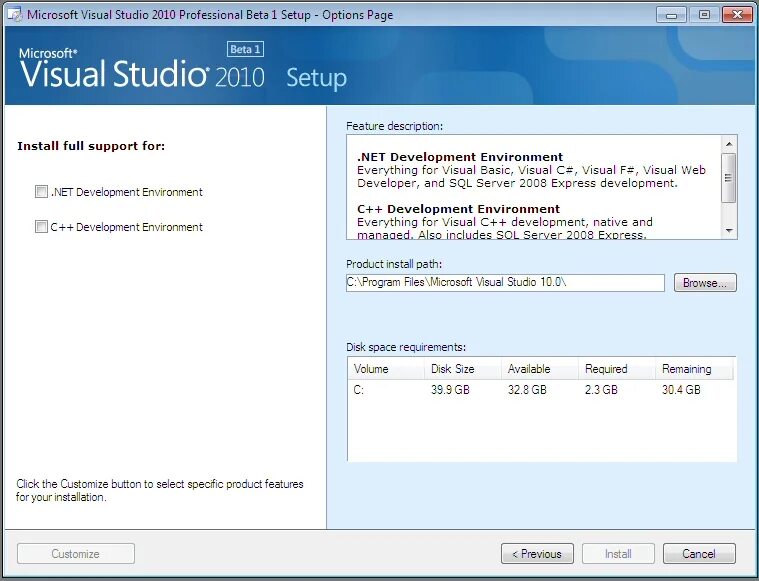Click the .NET Development Environment description heading

(x=460, y=157)
